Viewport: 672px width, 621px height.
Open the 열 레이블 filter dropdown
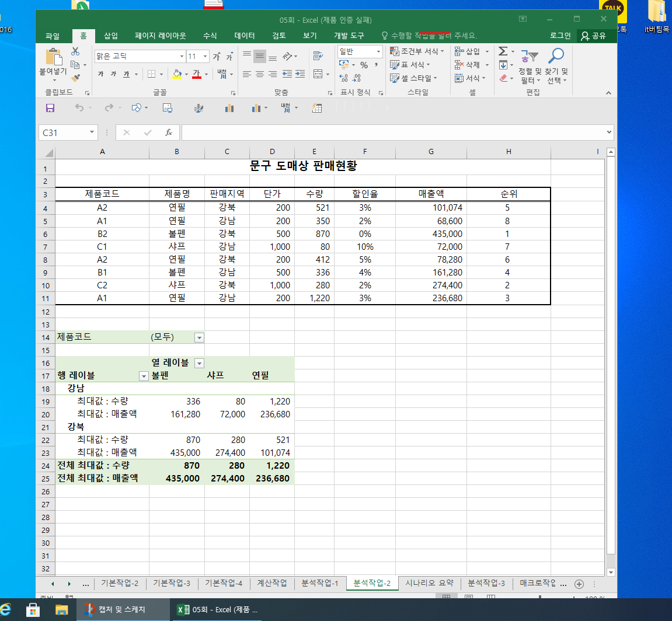pos(199,364)
